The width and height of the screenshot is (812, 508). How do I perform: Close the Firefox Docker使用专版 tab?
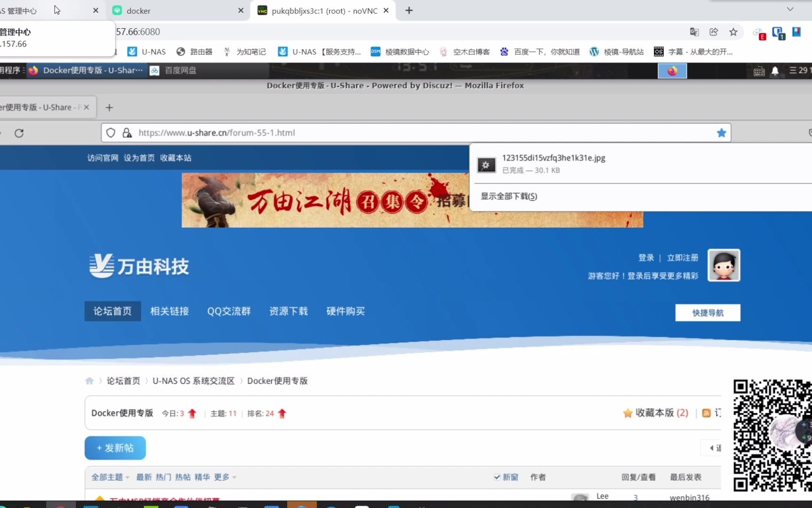click(x=86, y=107)
